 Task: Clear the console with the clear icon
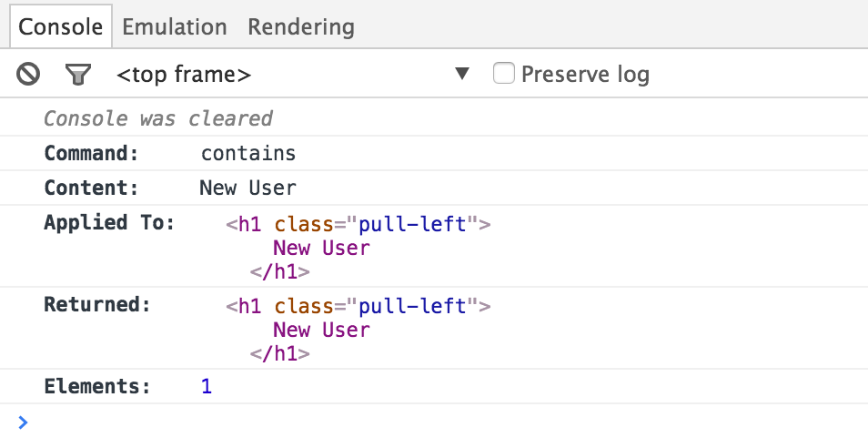28,74
